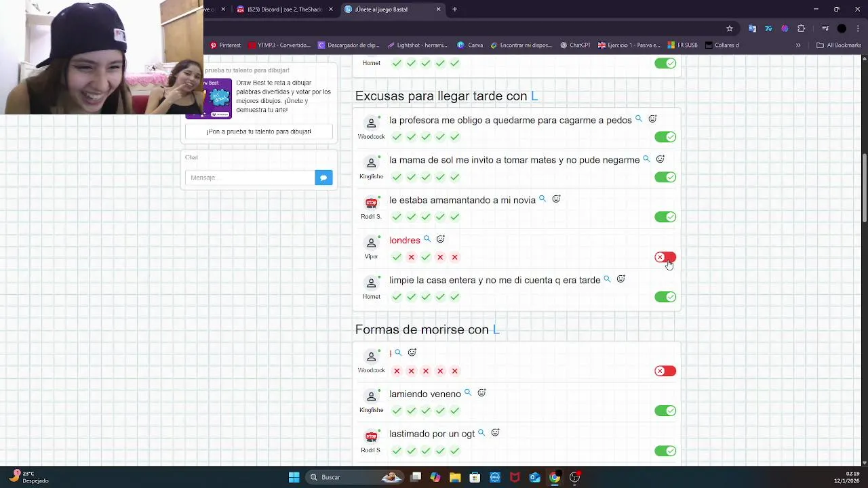
Task: Toggle approval for 'la mama de sol' answer
Action: point(665,177)
